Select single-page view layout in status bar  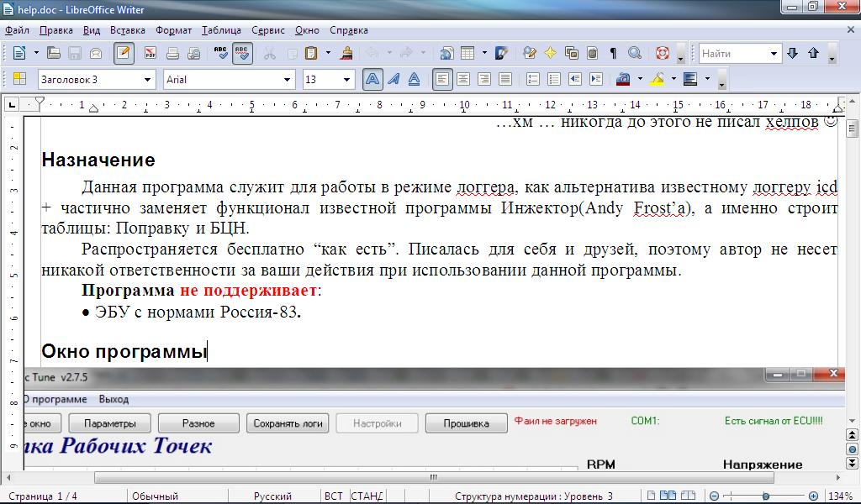click(651, 496)
